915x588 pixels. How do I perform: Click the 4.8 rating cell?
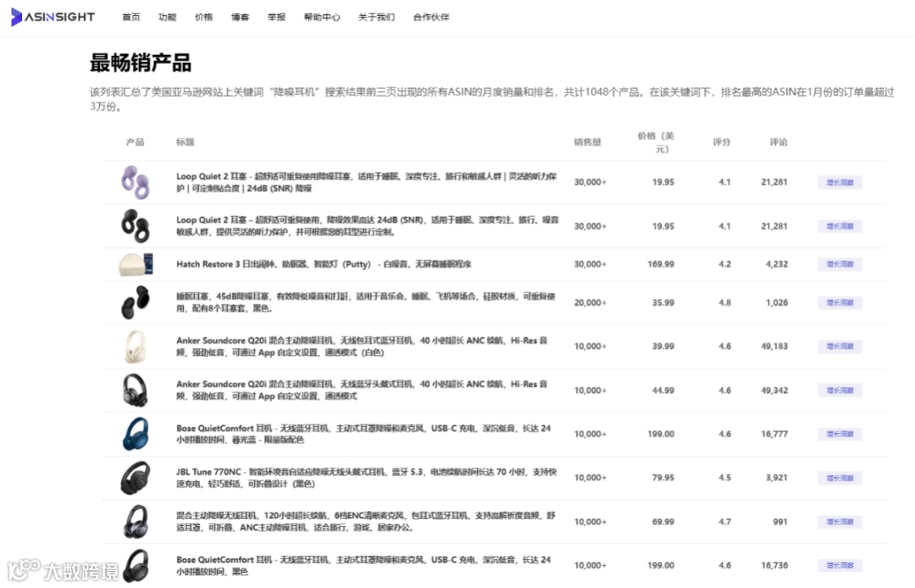coord(724,302)
